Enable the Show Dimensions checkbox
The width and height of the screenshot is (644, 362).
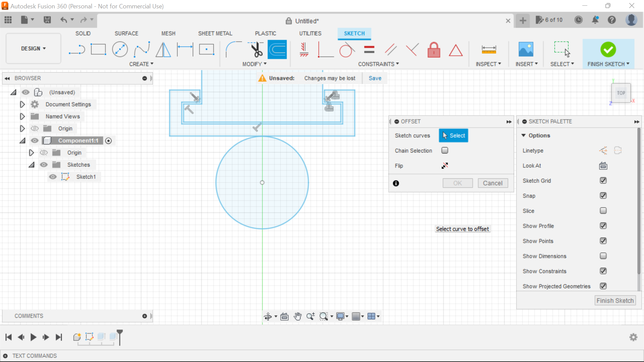[603, 256]
